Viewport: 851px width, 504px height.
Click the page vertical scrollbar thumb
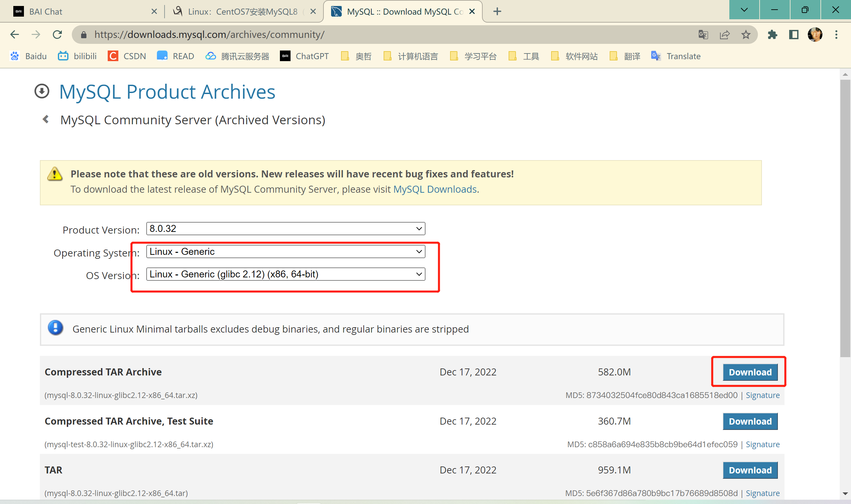(x=845, y=218)
